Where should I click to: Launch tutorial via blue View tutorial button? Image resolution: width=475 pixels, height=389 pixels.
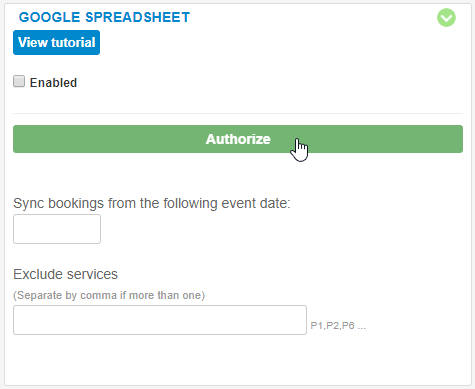pos(56,42)
